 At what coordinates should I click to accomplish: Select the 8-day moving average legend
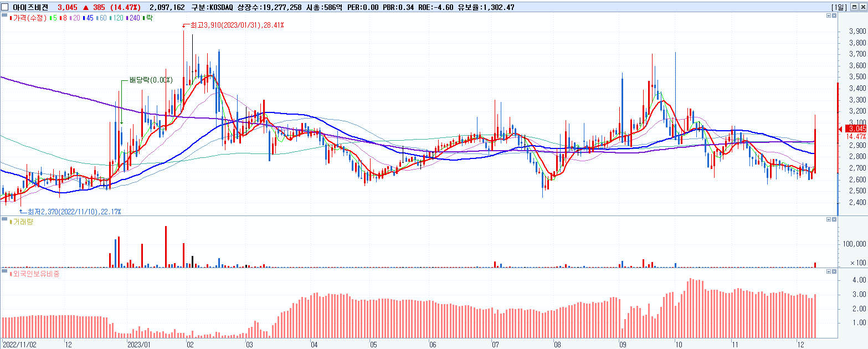(63, 18)
